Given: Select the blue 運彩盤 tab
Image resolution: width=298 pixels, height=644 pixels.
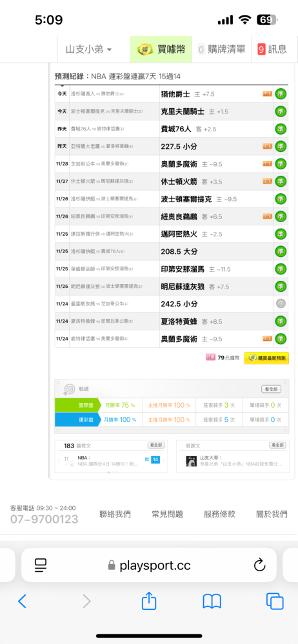Looking at the screenshot, I should tap(78, 420).
